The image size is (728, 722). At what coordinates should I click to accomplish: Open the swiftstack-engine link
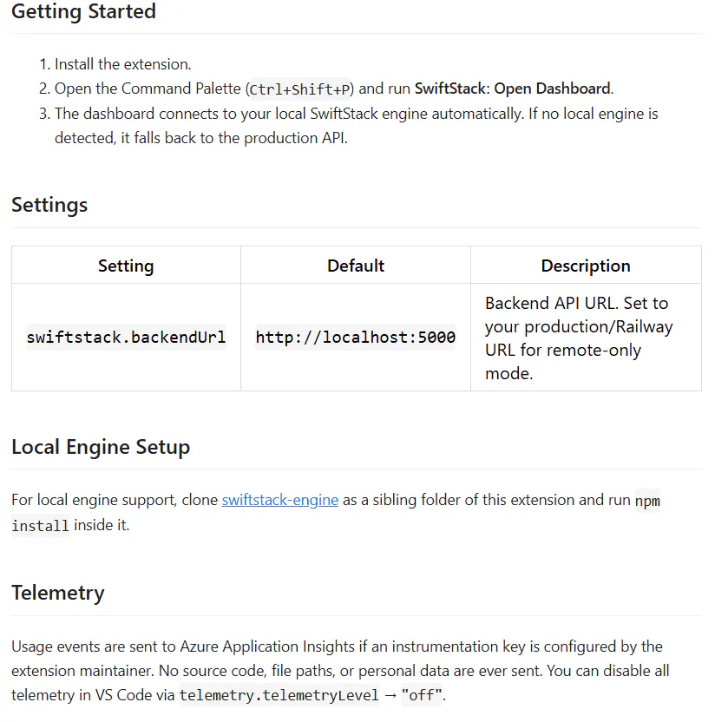click(280, 500)
